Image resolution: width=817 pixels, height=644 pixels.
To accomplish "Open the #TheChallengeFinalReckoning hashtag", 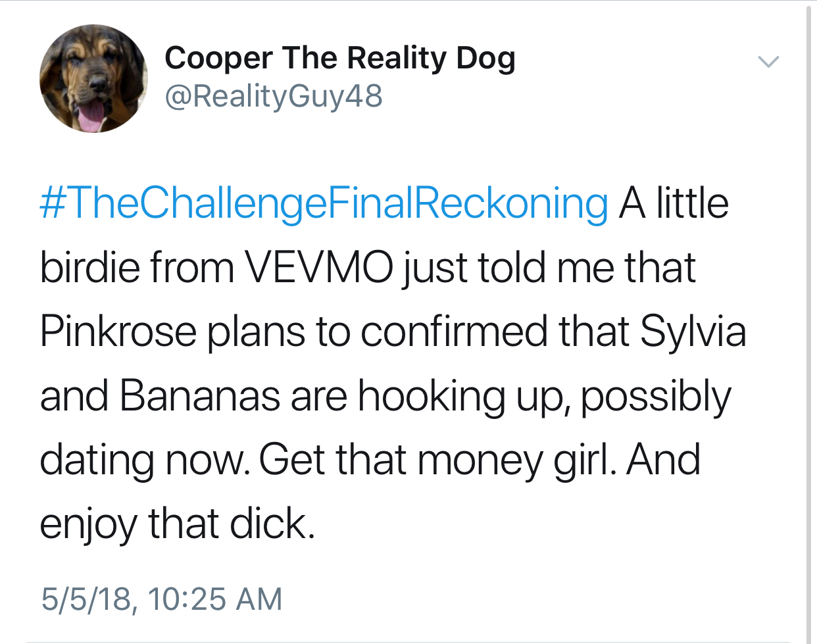I will [x=324, y=203].
